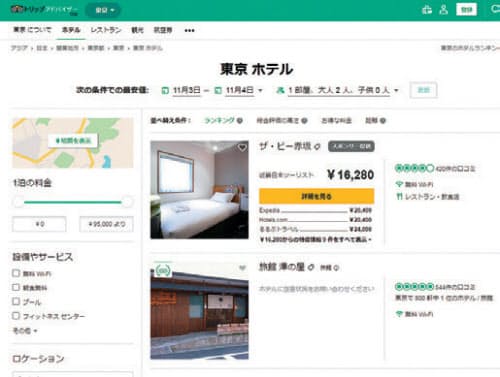This screenshot has height=377, width=500.
Task: Click the 日本 breadcrumb link
Action: [42, 48]
